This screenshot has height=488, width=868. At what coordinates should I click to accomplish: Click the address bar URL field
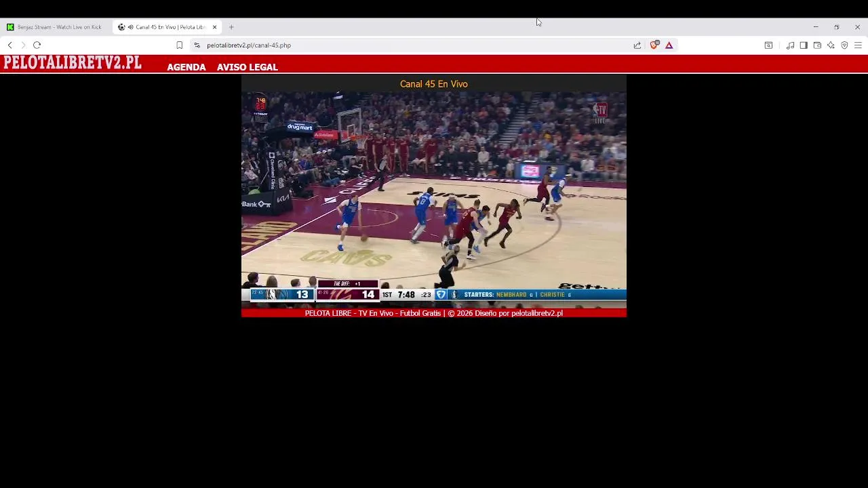click(x=414, y=45)
